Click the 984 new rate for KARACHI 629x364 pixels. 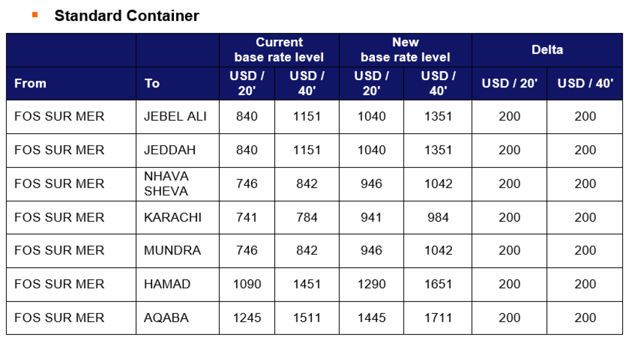pyautogui.click(x=438, y=217)
